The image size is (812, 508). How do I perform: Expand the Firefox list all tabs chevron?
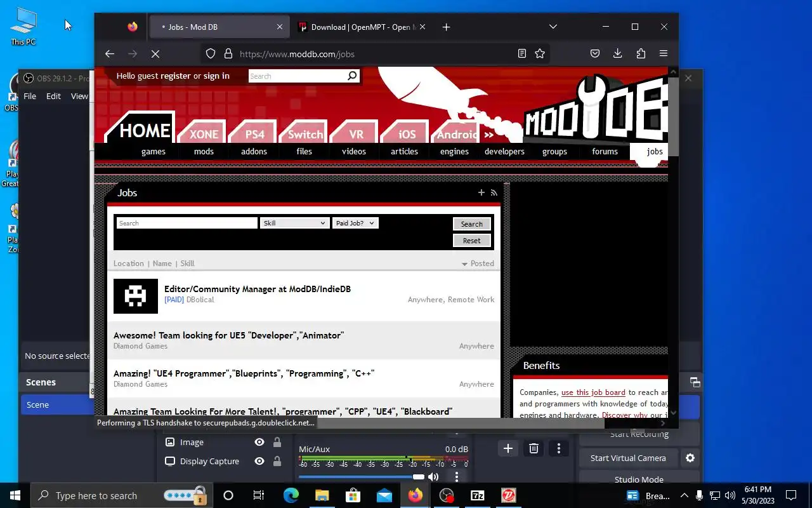[553, 27]
